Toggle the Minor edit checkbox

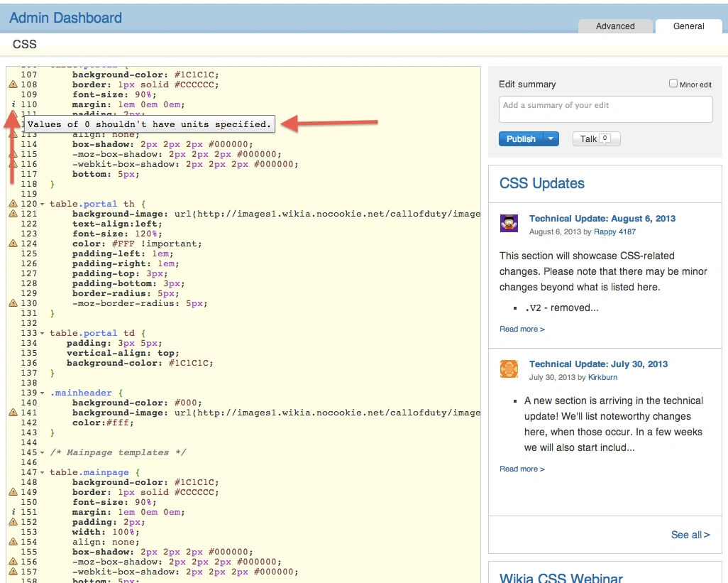click(x=673, y=84)
